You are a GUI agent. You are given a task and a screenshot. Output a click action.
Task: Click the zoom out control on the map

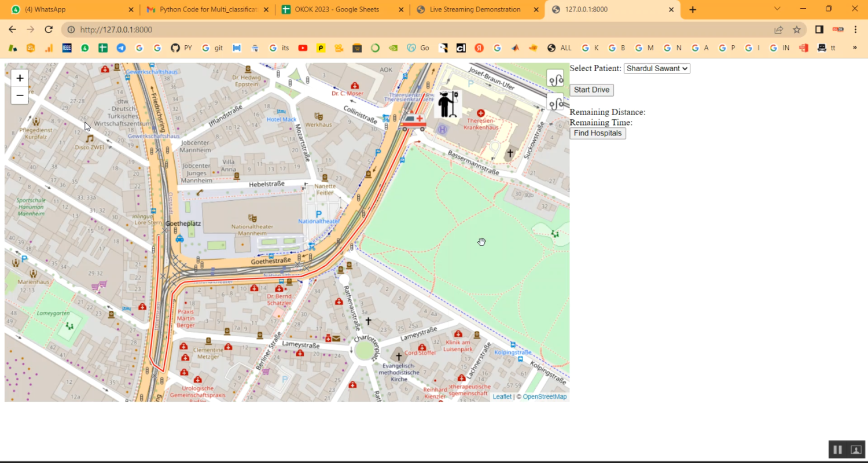click(19, 95)
